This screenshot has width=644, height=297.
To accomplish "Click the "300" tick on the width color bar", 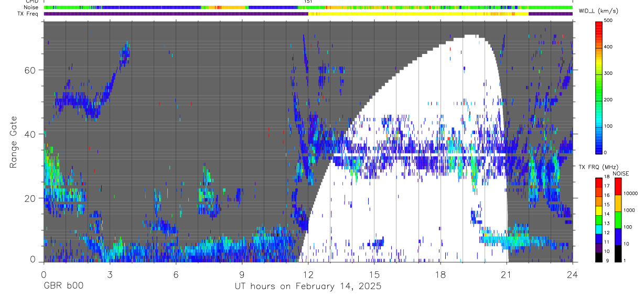I will click(x=609, y=73).
